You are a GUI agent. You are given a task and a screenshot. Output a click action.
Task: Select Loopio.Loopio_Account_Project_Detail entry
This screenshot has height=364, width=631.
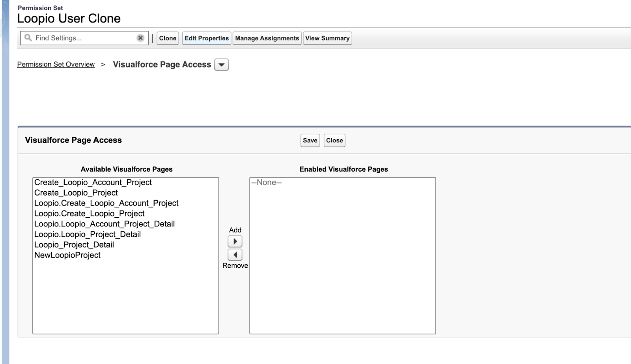pyautogui.click(x=105, y=224)
